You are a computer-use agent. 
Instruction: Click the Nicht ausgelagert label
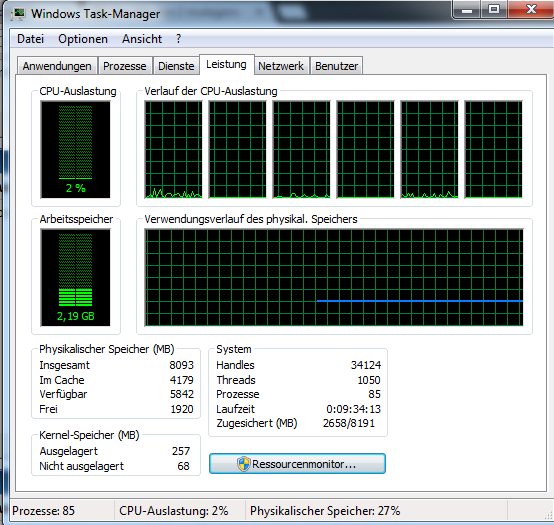[82, 466]
